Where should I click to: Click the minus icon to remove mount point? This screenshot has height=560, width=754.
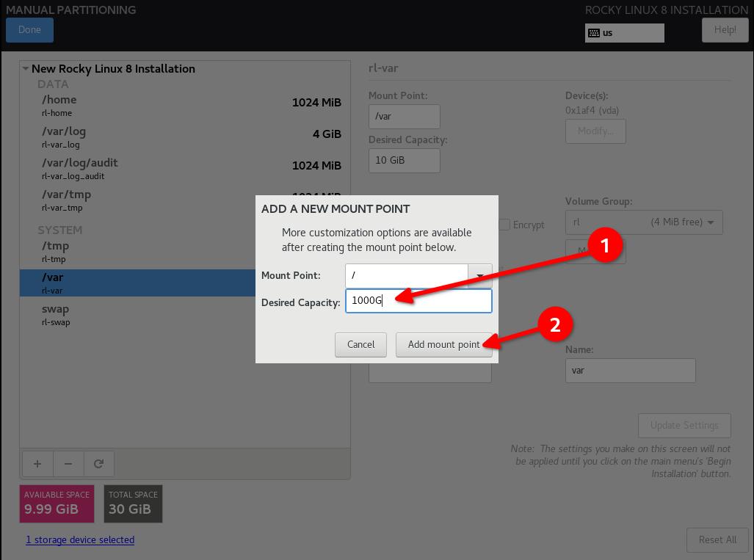[x=68, y=464]
